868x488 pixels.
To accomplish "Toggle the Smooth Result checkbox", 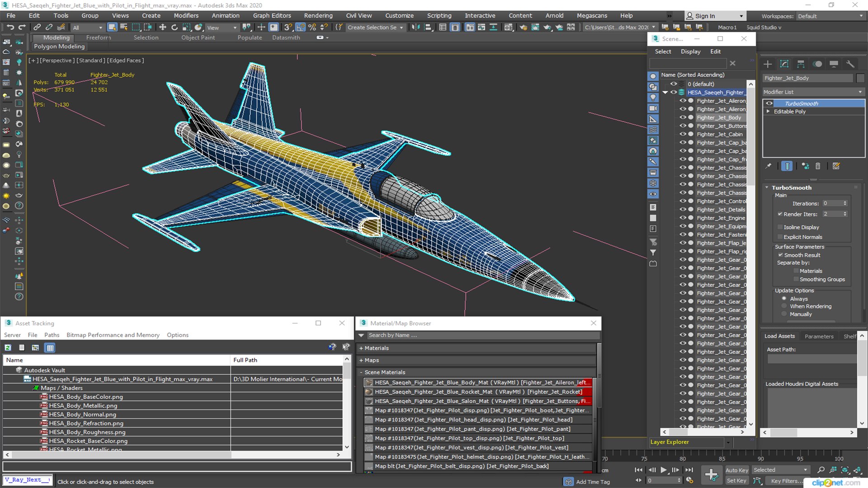I will click(x=780, y=255).
